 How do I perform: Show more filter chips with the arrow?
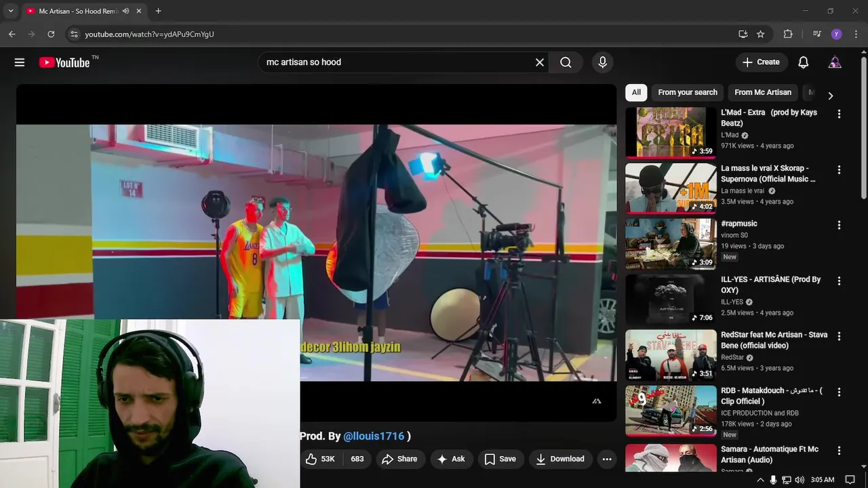[830, 96]
